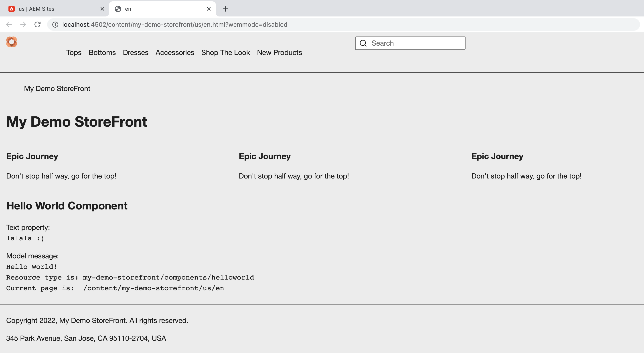
Task: Go to New Products
Action: [279, 53]
